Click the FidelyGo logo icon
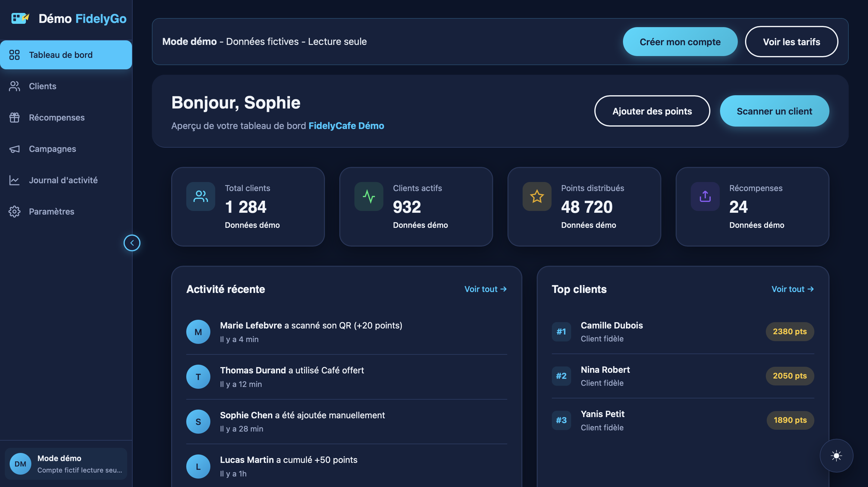This screenshot has height=487, width=868. point(20,18)
